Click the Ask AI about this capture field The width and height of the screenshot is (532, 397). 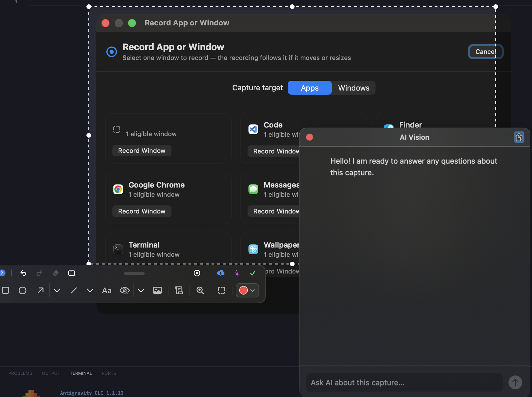point(404,382)
